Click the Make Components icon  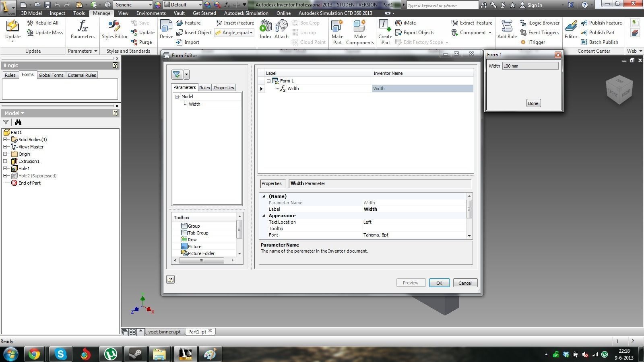[x=360, y=29]
